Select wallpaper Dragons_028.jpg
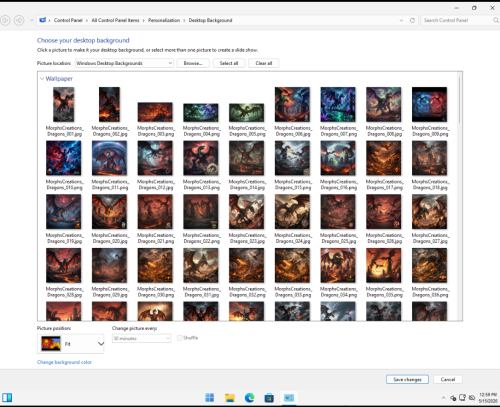Image resolution: width=500 pixels, height=407 pixels. pyautogui.click(x=64, y=265)
